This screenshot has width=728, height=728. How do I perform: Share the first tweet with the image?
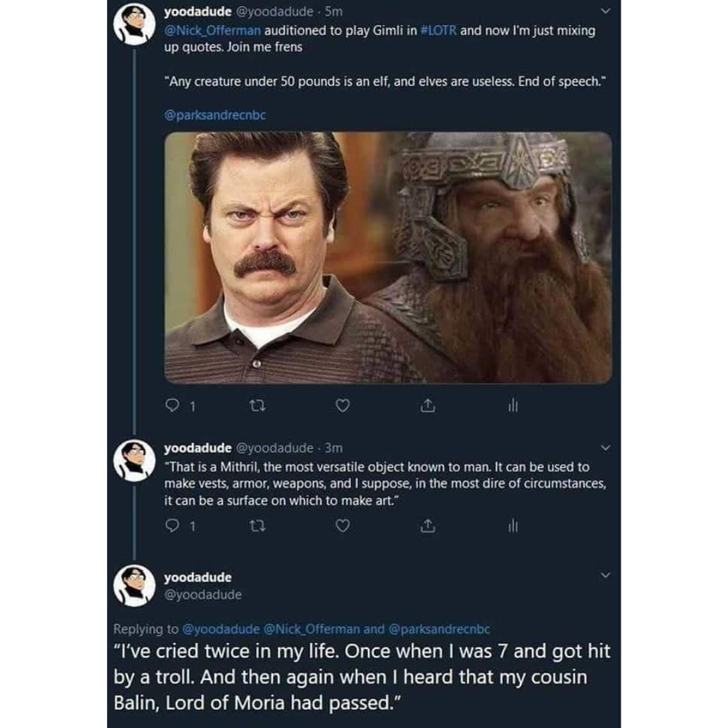click(x=425, y=405)
